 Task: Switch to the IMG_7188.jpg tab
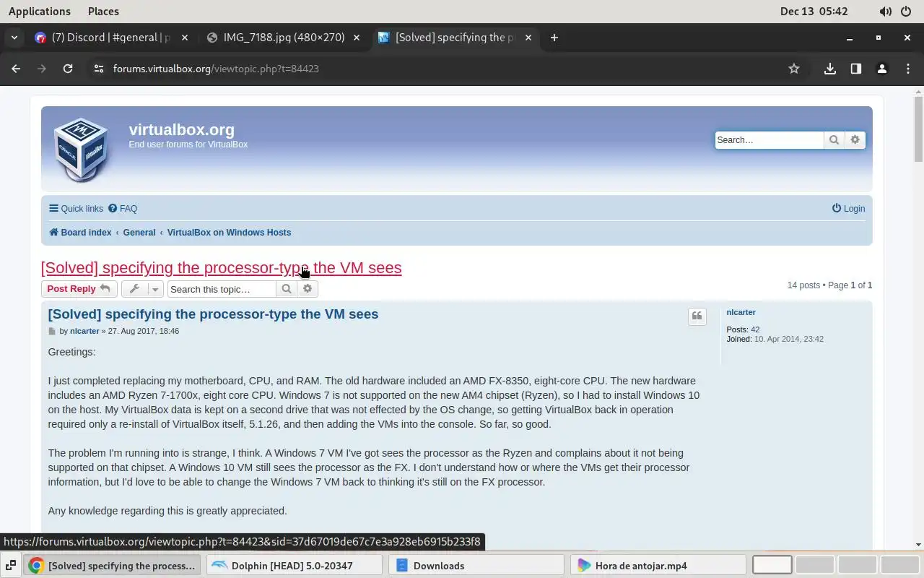[284, 38]
